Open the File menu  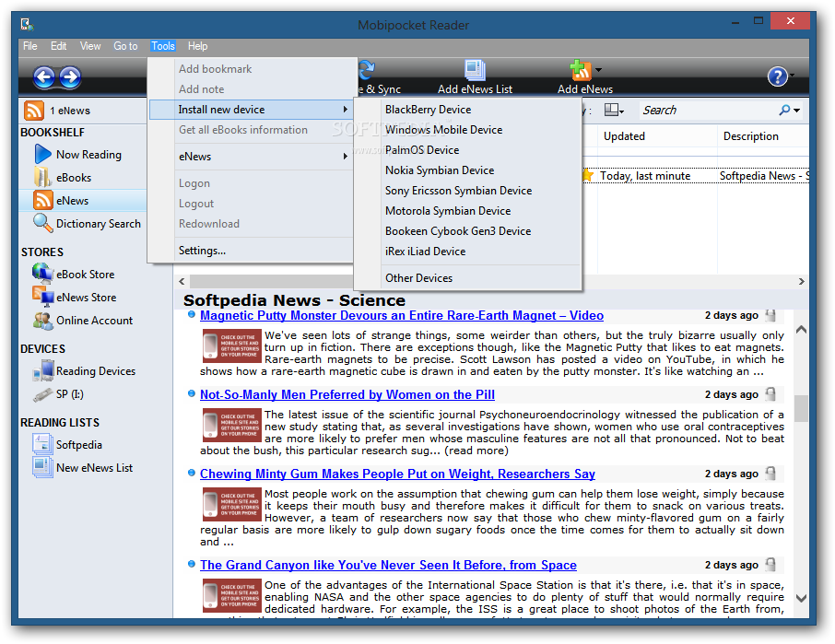point(30,46)
